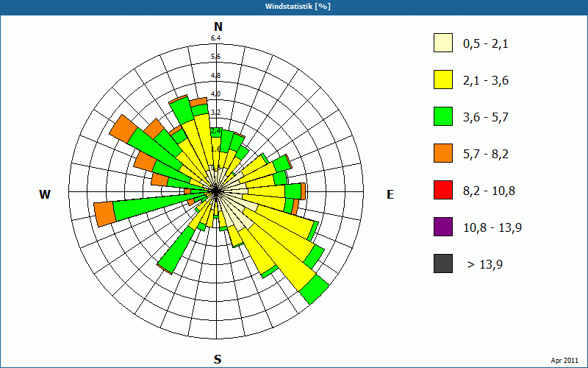This screenshot has height=368, width=588.
Task: Click the E compass label
Action: pos(390,194)
